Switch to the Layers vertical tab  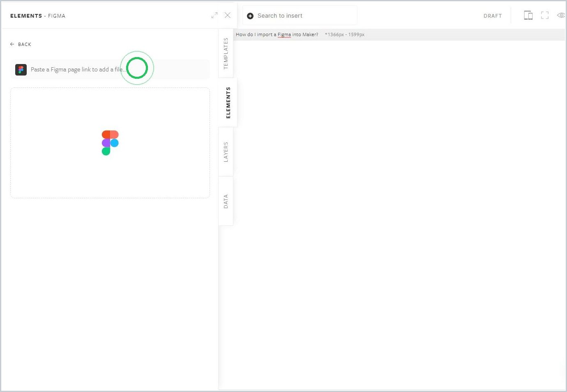pyautogui.click(x=226, y=152)
